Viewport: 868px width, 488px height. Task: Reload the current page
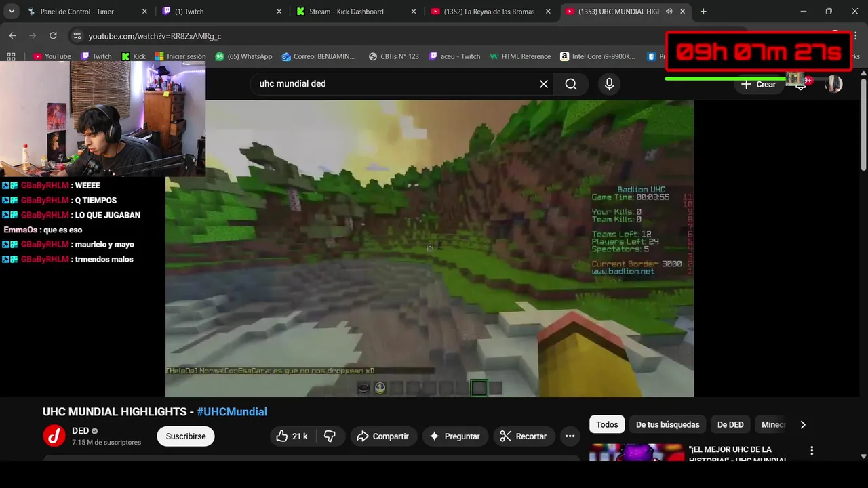[54, 35]
